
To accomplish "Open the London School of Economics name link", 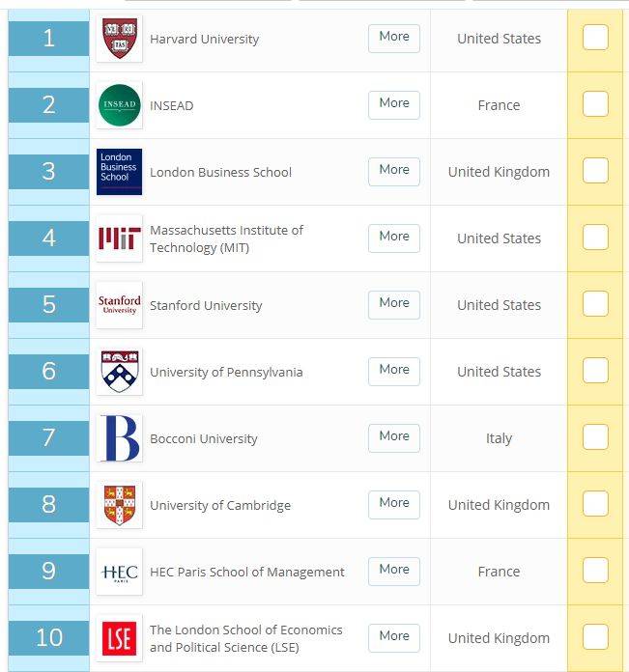I will (x=246, y=638).
